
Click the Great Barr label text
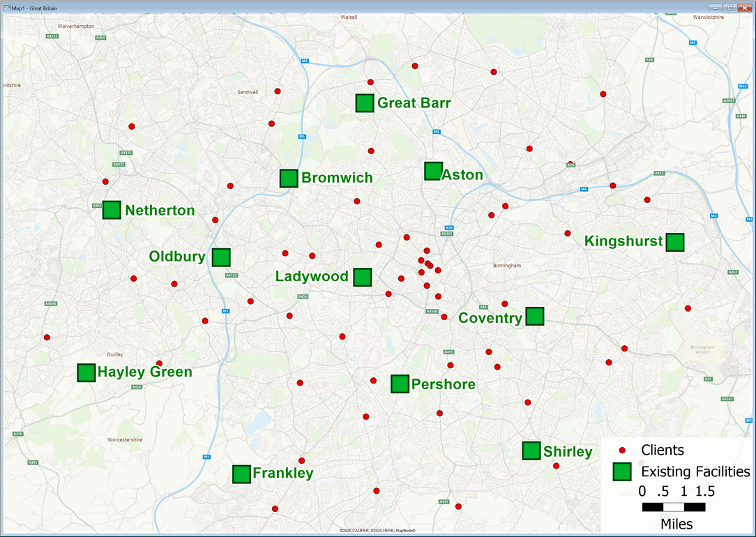(414, 103)
